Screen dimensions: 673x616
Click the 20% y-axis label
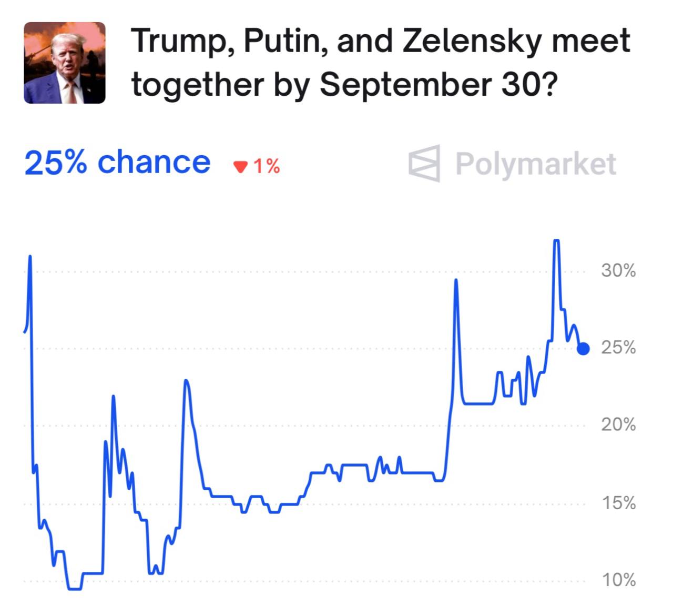point(618,425)
